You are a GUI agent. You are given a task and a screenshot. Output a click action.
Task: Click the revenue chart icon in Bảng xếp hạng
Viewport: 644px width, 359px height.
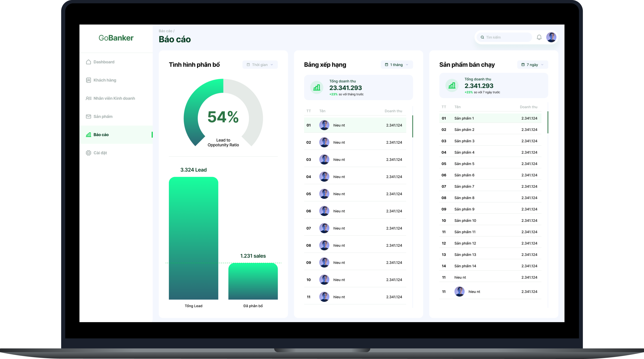(x=316, y=87)
